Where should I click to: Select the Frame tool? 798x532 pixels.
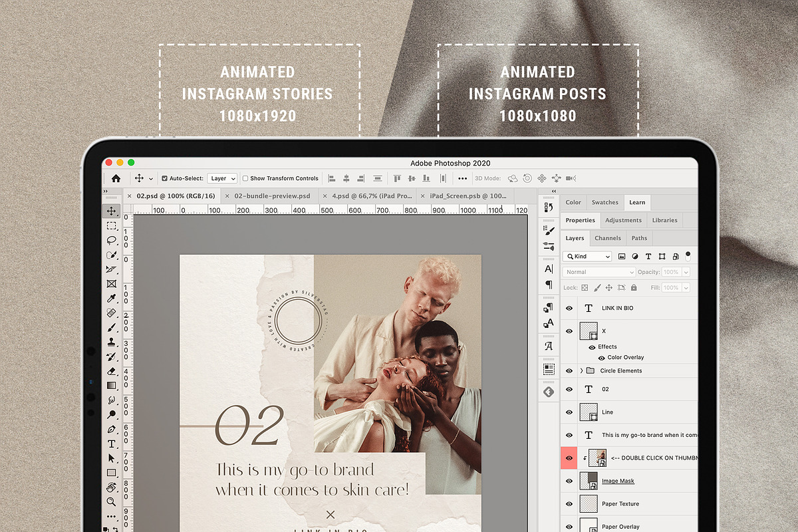(111, 284)
